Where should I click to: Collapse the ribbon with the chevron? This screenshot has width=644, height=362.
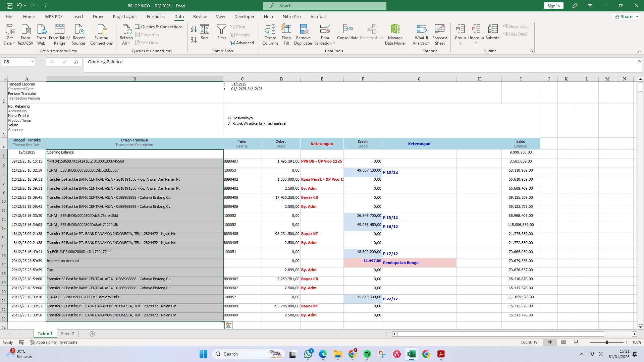pyautogui.click(x=639, y=51)
